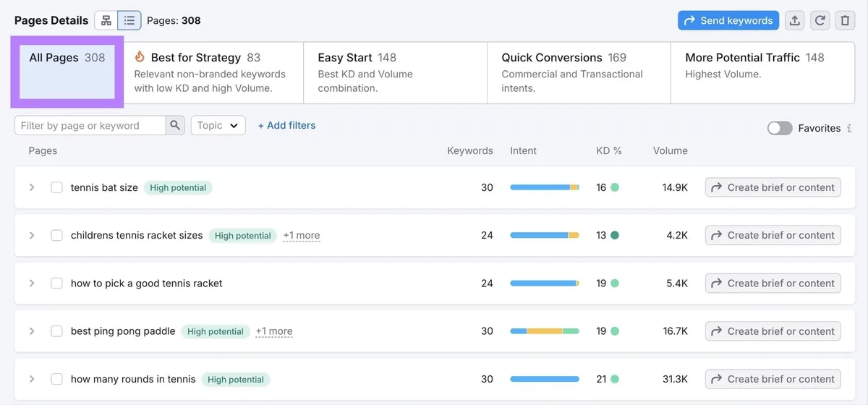This screenshot has height=405, width=868.
Task: Click the High potential tag on tennis bat size
Action: [178, 187]
